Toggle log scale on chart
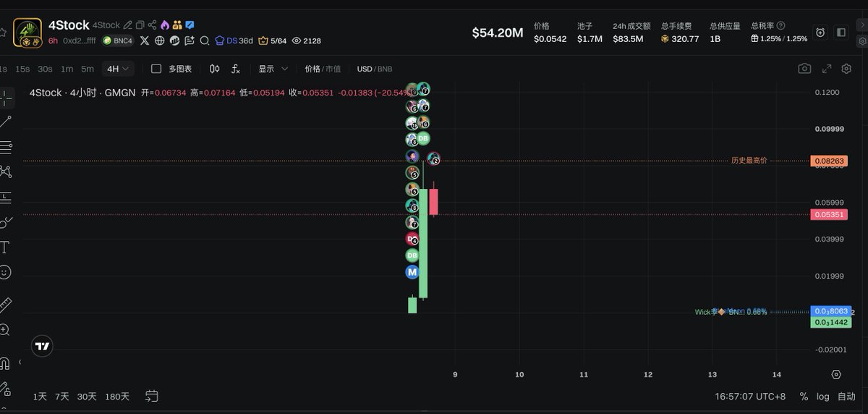The width and height of the screenshot is (868, 414). (823, 397)
